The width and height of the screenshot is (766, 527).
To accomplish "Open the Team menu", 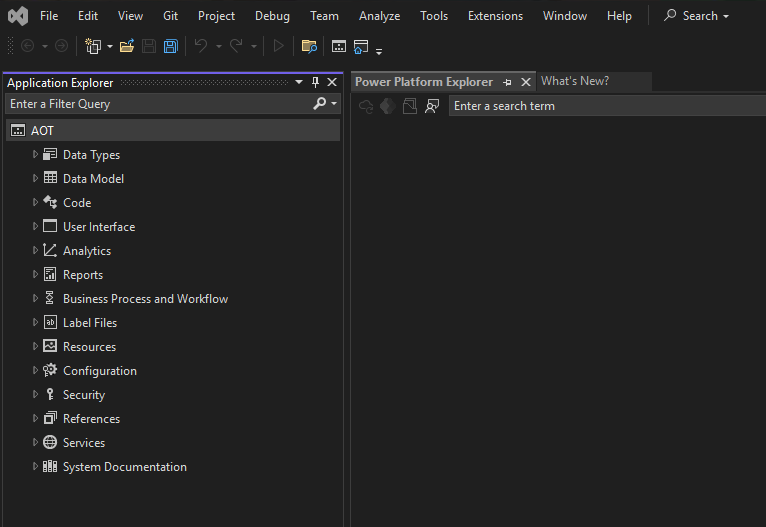I will point(324,16).
